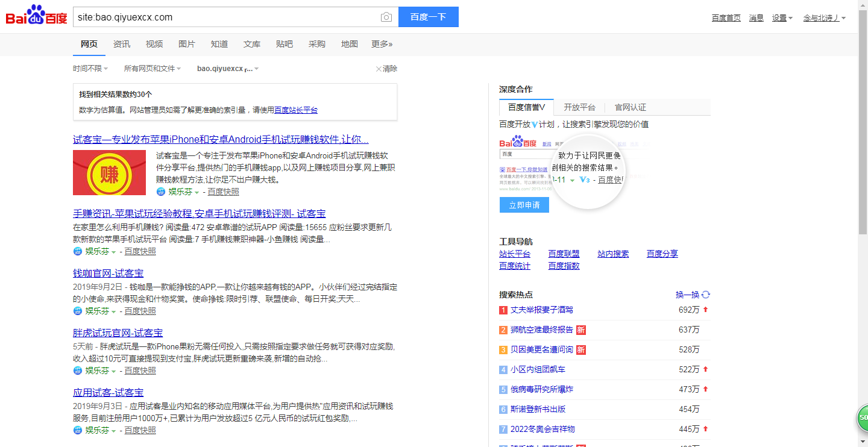Screen dimensions: 868x447
Task: Expand arrow beside 娱乐芬 under 手赚资讯
Action: [x=113, y=252]
